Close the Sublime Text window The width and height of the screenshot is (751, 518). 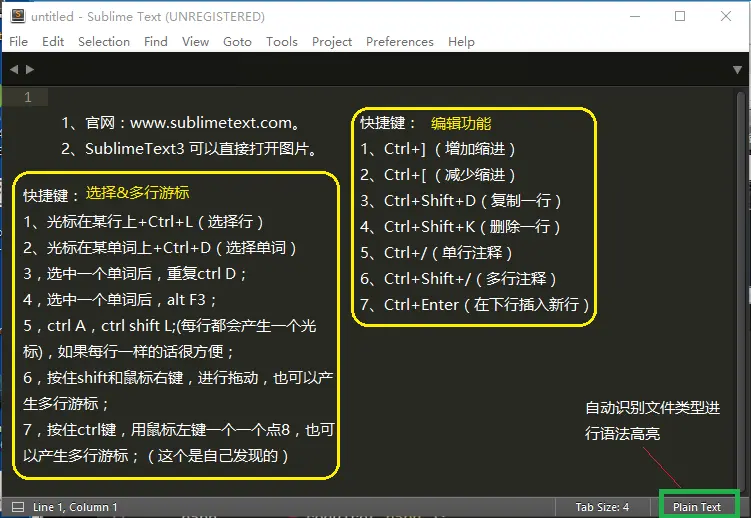pos(726,16)
